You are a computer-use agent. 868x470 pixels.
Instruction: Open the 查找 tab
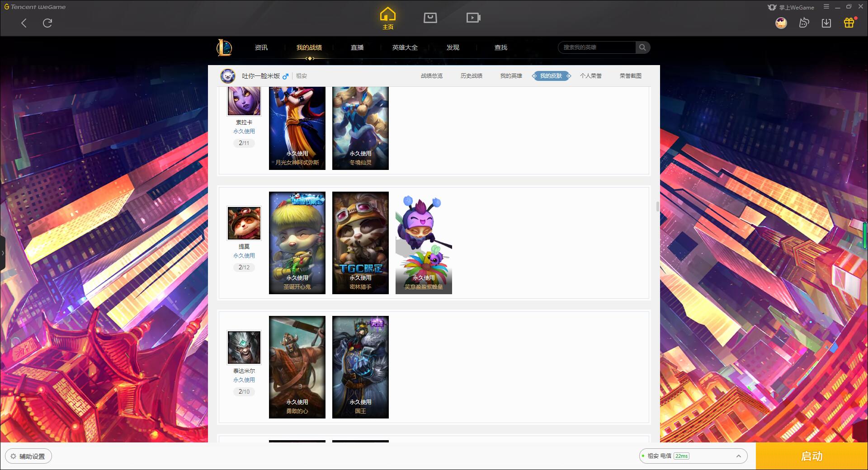point(501,47)
